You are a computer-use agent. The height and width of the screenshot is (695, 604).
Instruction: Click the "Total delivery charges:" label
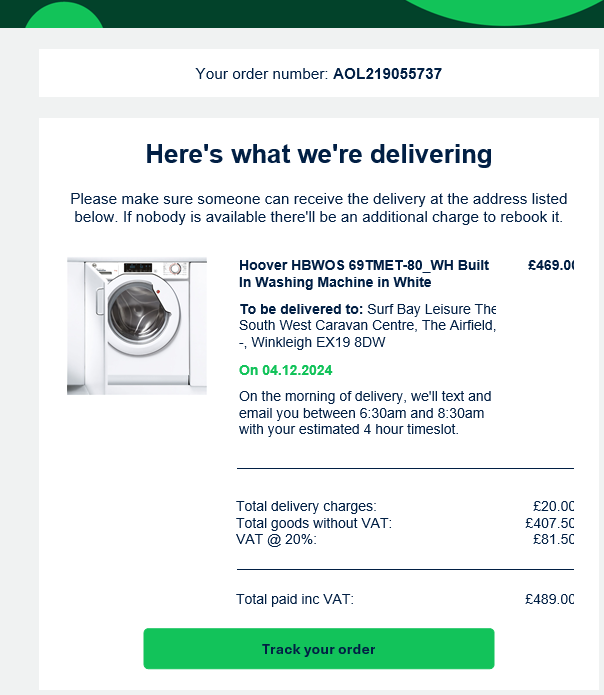coord(306,507)
